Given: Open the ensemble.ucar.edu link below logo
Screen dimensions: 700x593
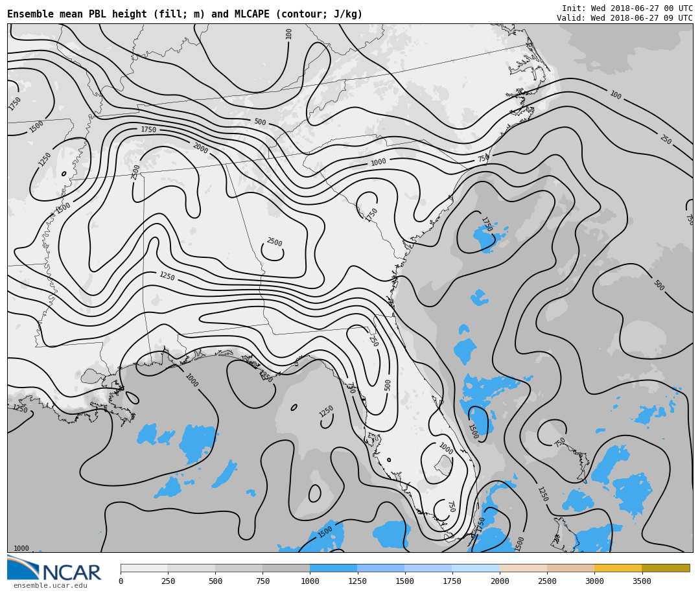Looking at the screenshot, I should [x=50, y=586].
